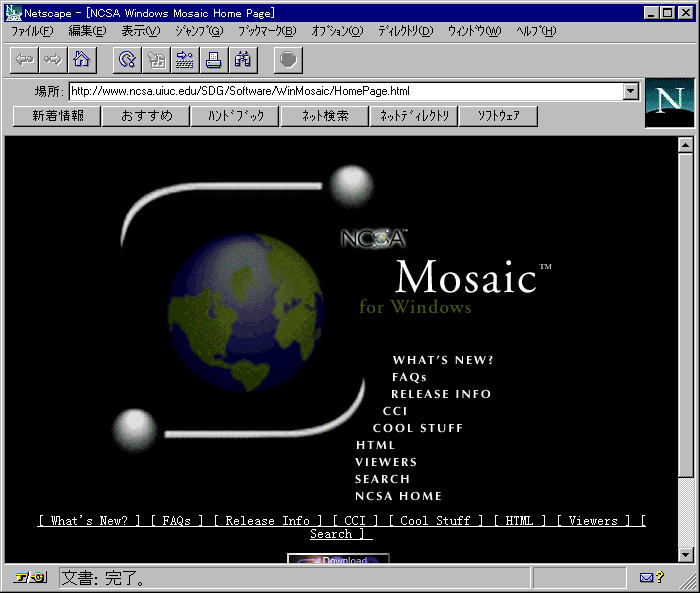Open the ディレクトリ(D) menu
This screenshot has height=593, width=700.
(x=406, y=31)
